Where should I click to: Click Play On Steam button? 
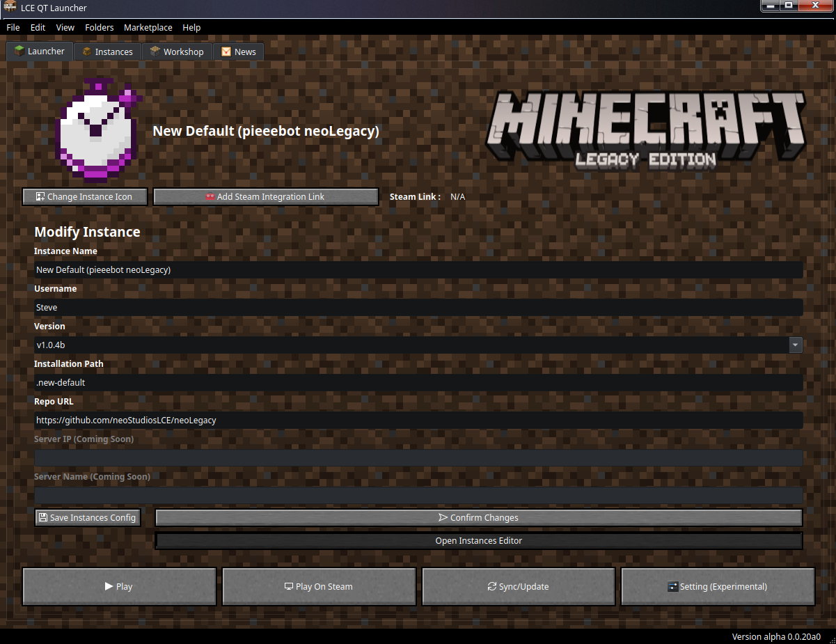[319, 586]
